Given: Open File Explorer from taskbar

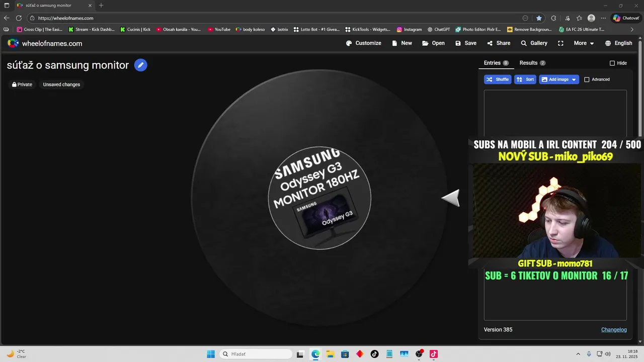Looking at the screenshot, I should (x=330, y=354).
